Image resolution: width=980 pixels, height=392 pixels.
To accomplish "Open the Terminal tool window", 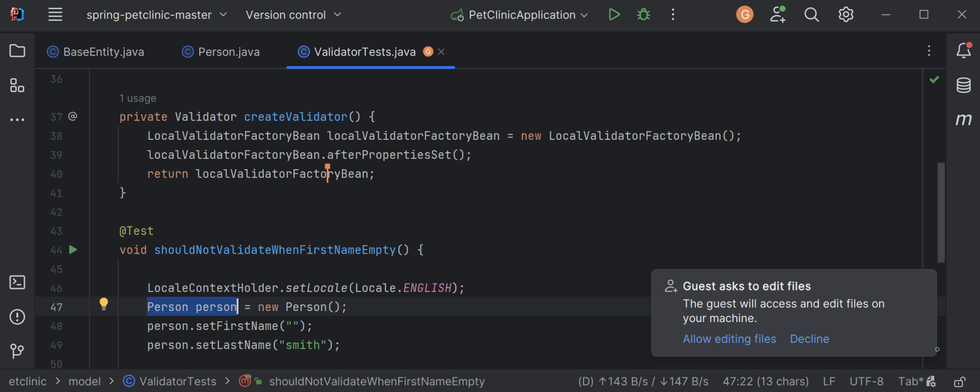I will tap(17, 282).
